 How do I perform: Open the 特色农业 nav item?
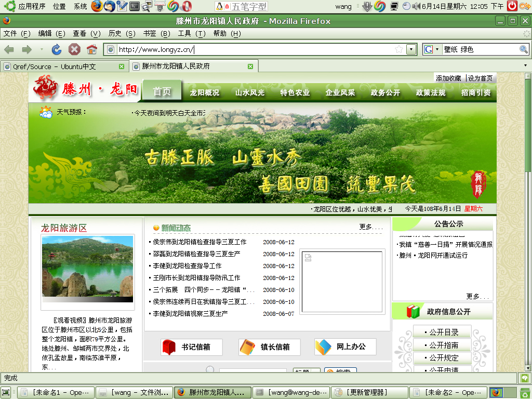(x=295, y=92)
